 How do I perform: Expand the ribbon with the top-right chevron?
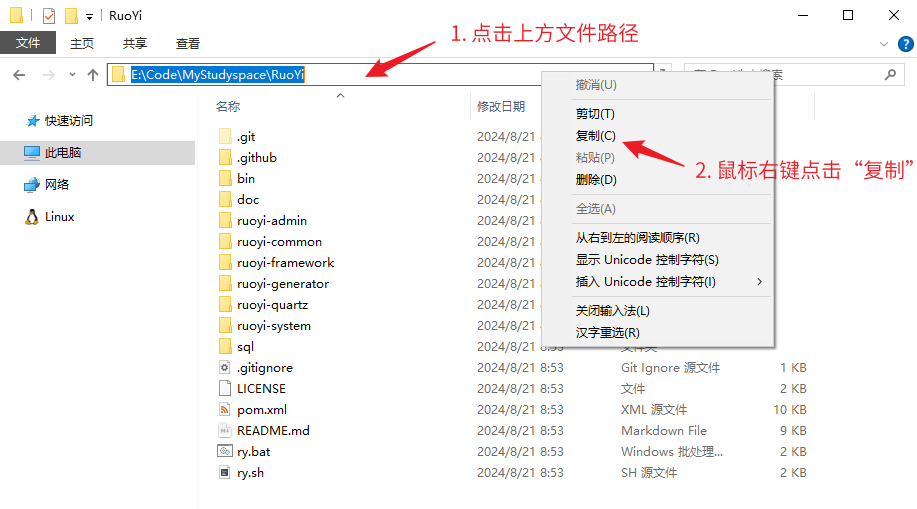(x=884, y=44)
